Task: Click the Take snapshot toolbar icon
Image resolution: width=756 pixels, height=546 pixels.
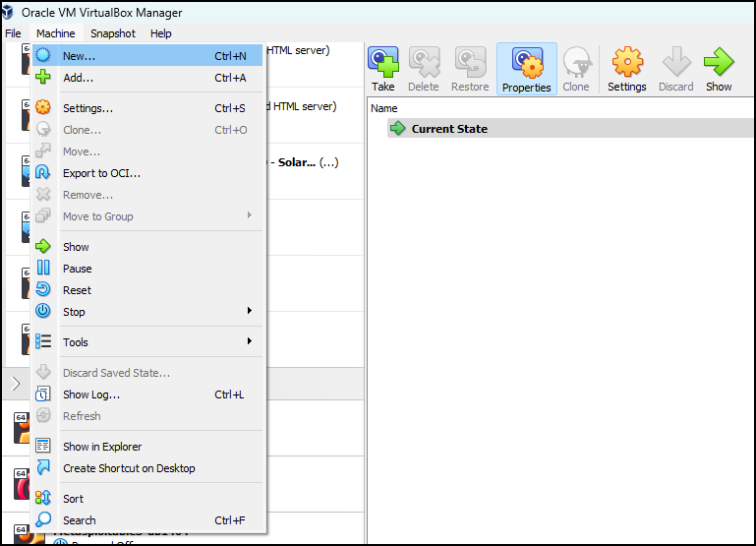Action: (x=383, y=62)
